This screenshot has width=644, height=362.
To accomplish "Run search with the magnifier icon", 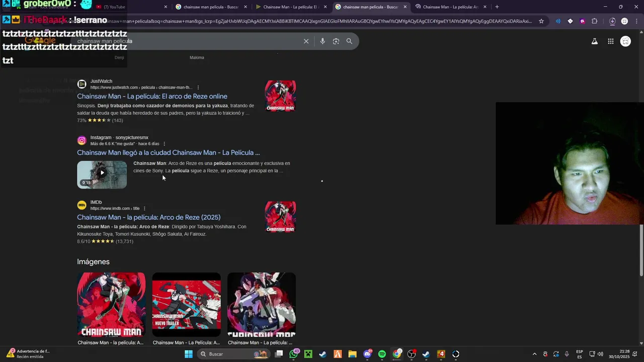I will click(x=349, y=41).
